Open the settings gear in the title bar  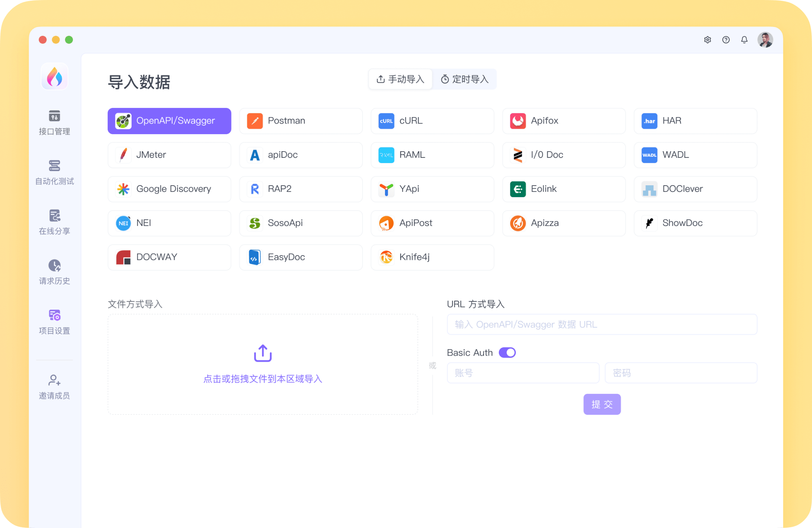tap(707, 40)
